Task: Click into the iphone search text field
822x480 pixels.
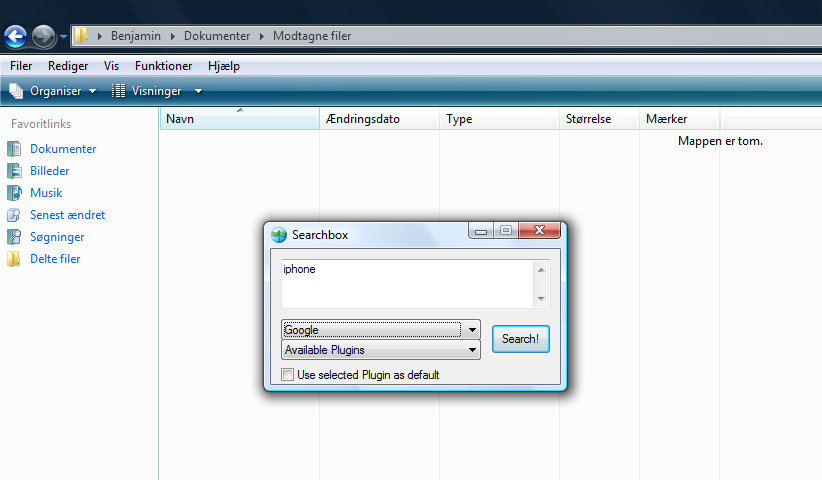Action: coord(408,284)
